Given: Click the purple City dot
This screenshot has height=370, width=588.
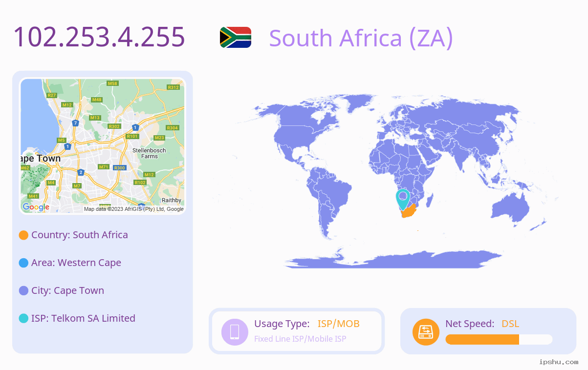Looking at the screenshot, I should click(23, 290).
